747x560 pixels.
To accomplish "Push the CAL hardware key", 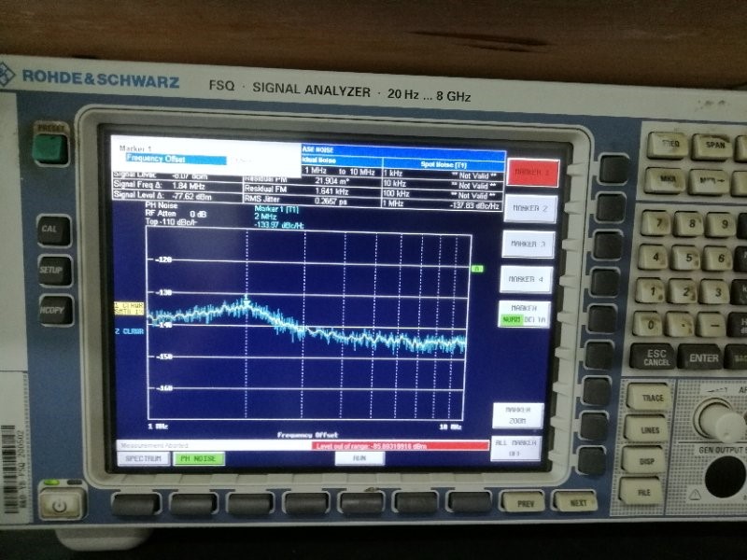I will pos(53,230).
